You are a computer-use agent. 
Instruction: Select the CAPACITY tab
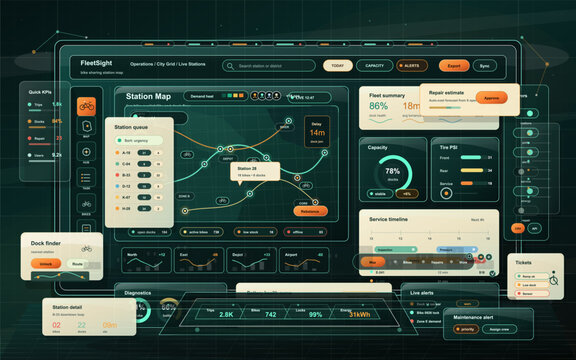374,66
